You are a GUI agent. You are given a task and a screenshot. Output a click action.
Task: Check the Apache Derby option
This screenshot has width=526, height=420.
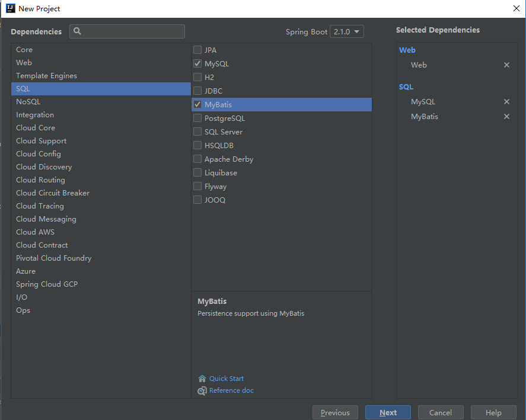[197, 159]
